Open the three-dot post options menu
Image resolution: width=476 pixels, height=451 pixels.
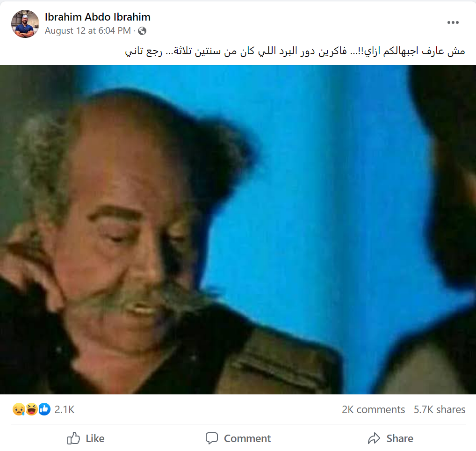(x=453, y=22)
